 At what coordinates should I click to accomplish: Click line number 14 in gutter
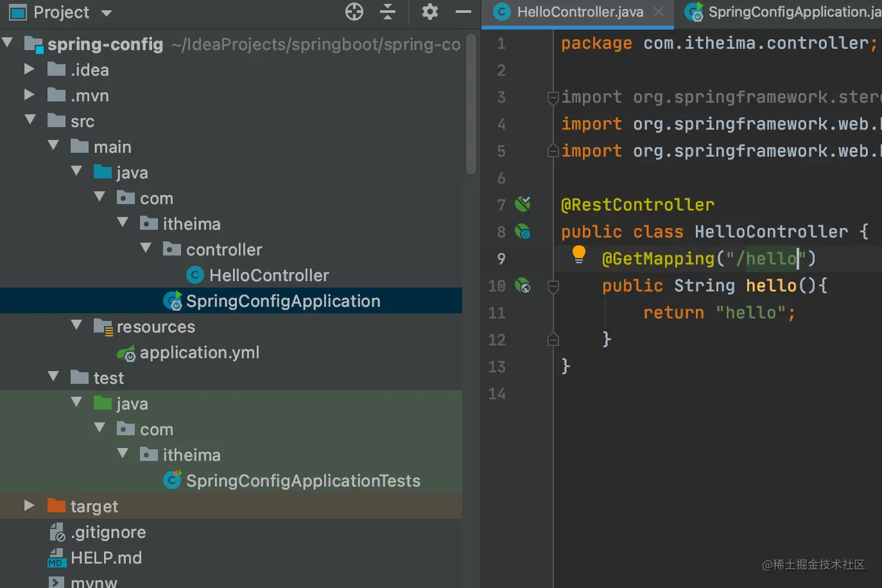497,393
